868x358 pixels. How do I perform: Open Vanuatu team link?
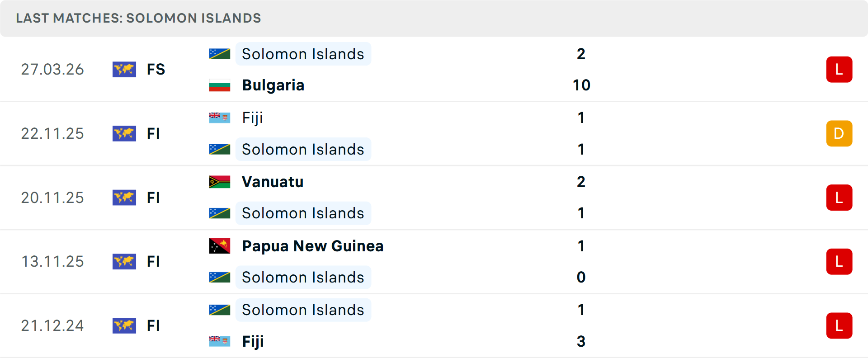pyautogui.click(x=273, y=182)
